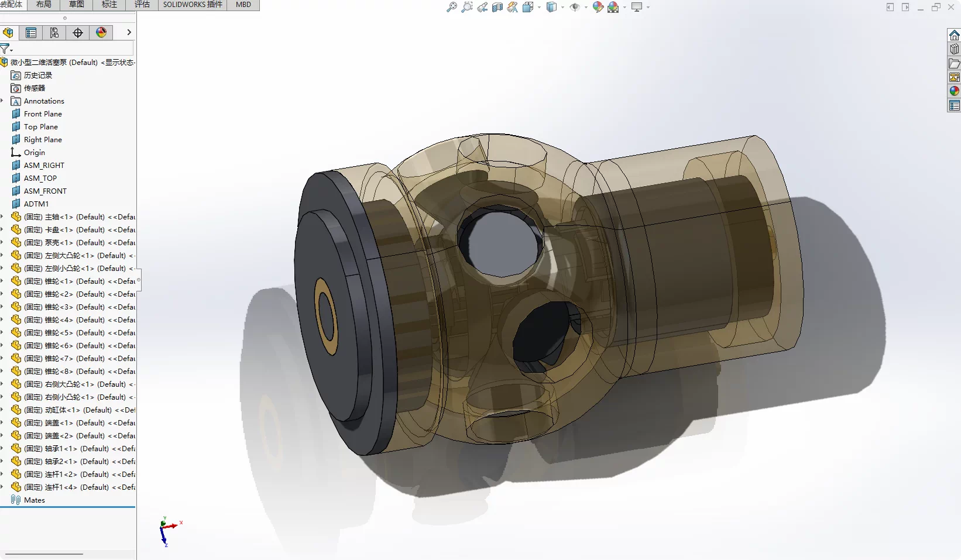Expand the Annotations folder
Viewport: 961px width, 560px height.
(x=2, y=101)
